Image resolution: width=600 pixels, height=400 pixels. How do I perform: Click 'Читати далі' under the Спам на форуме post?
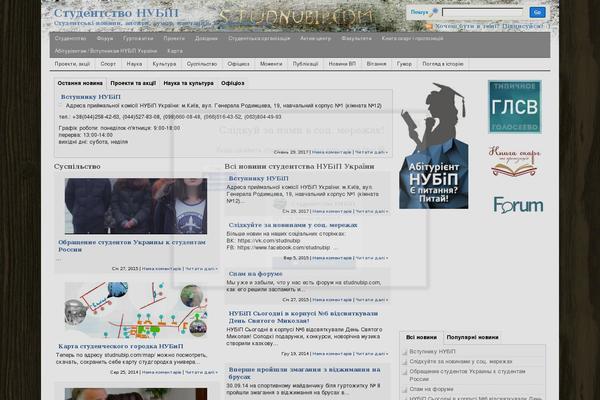click(x=371, y=300)
